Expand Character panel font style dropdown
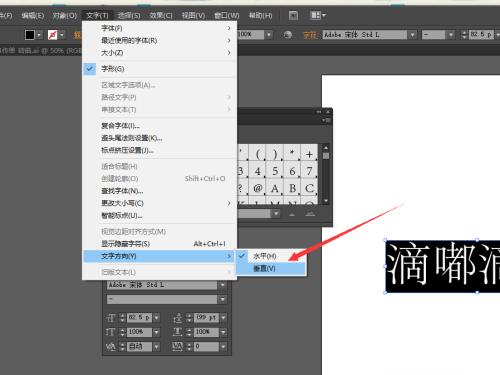 (222, 300)
